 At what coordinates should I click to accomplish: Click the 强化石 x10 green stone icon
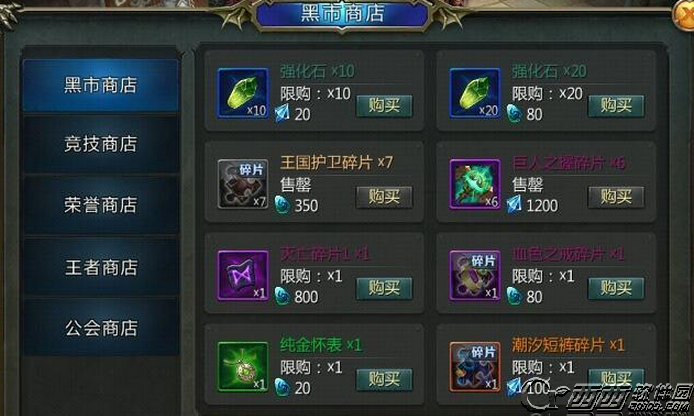click(x=243, y=93)
